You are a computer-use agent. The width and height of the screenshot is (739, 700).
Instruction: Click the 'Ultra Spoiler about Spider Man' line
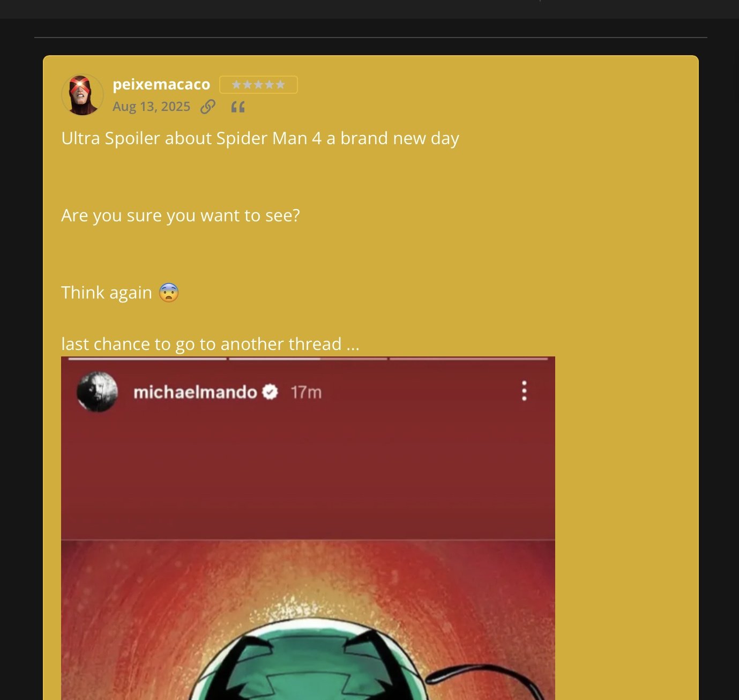point(260,138)
